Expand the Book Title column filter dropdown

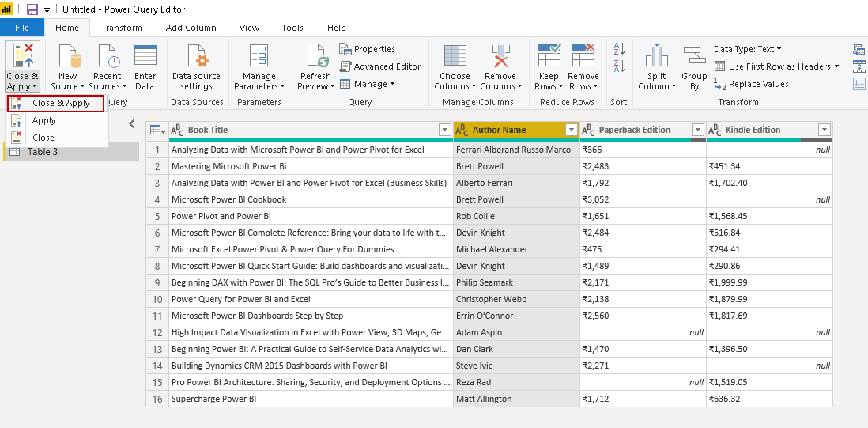coord(444,130)
